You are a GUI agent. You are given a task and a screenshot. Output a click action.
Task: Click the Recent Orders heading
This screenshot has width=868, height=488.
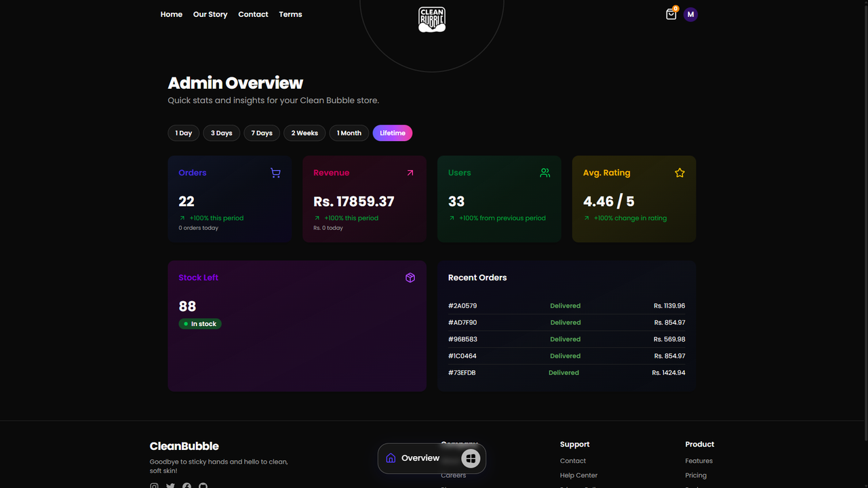point(477,278)
